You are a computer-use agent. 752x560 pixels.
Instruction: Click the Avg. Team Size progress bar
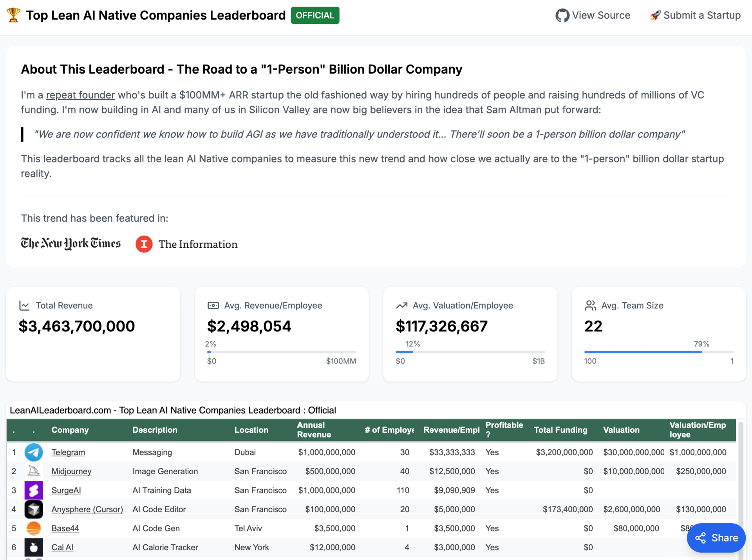659,352
